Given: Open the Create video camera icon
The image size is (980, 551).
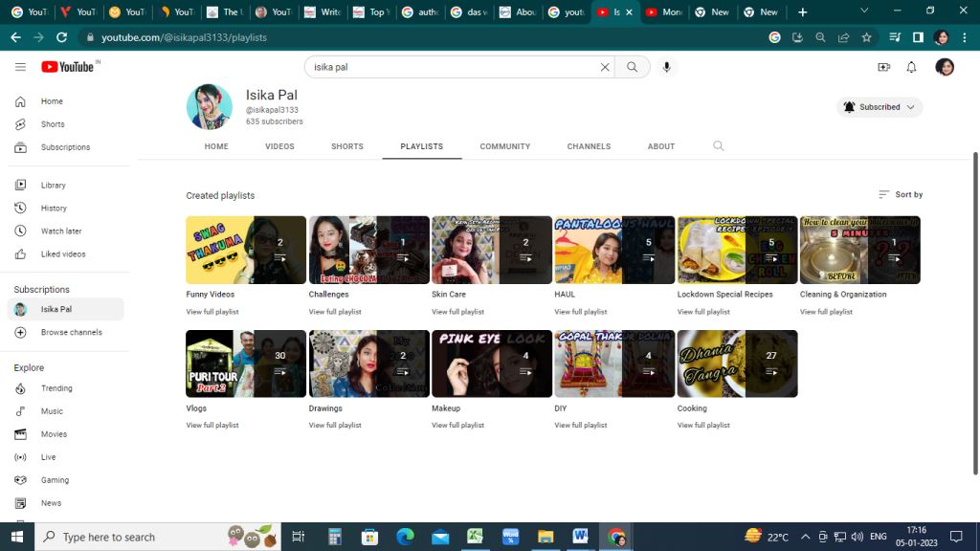Looking at the screenshot, I should point(883,67).
